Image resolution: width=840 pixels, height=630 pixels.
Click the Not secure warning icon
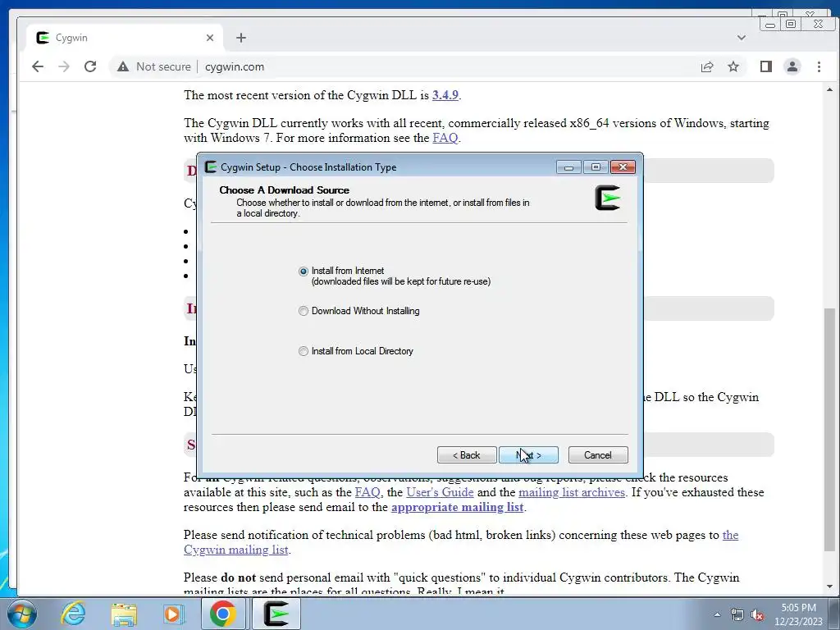pos(123,66)
